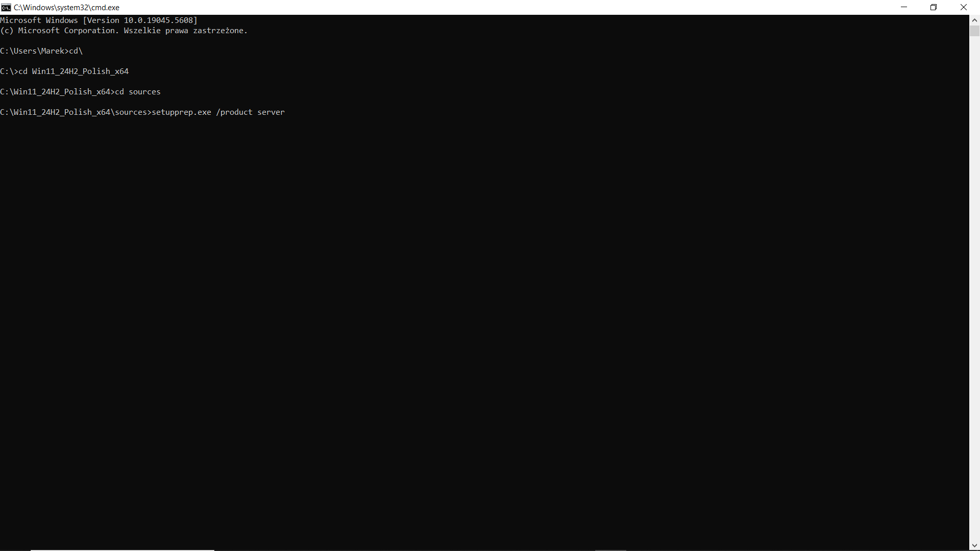Viewport: 980px width, 551px height.
Task: Click 'Win11_24H2_Polish_x64' in the cd command line
Action: coord(80,71)
